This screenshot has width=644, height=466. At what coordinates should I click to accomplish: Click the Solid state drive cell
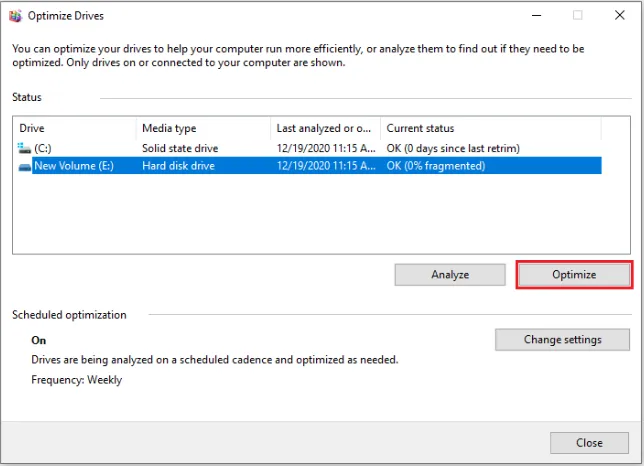click(180, 148)
